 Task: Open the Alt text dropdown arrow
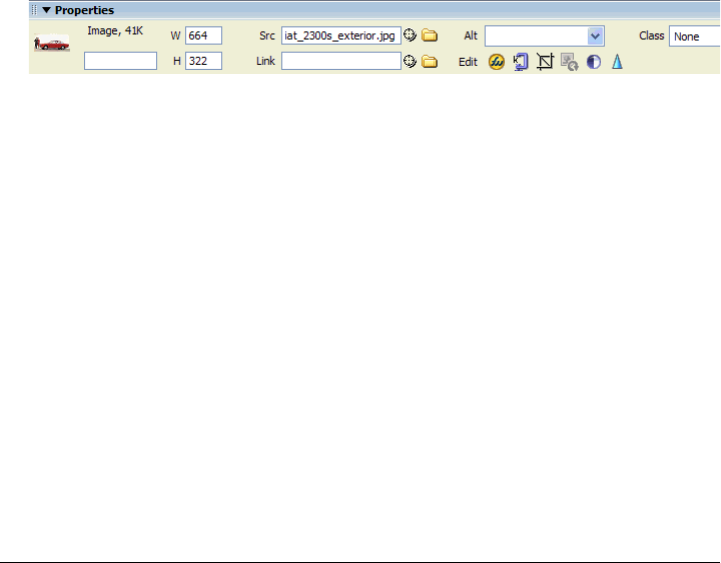coord(595,36)
